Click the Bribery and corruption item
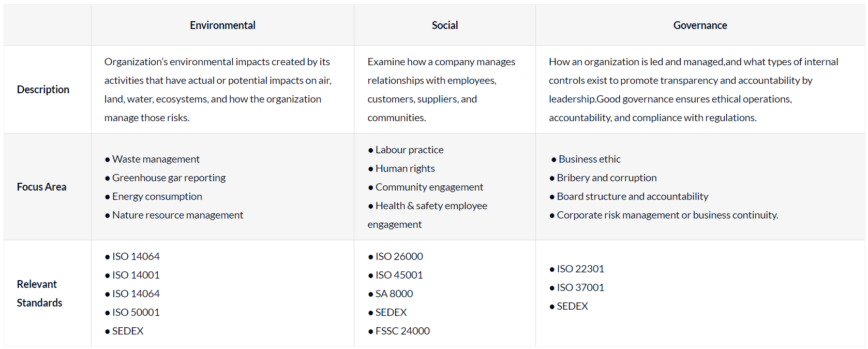The width and height of the screenshot is (868, 349). click(606, 178)
